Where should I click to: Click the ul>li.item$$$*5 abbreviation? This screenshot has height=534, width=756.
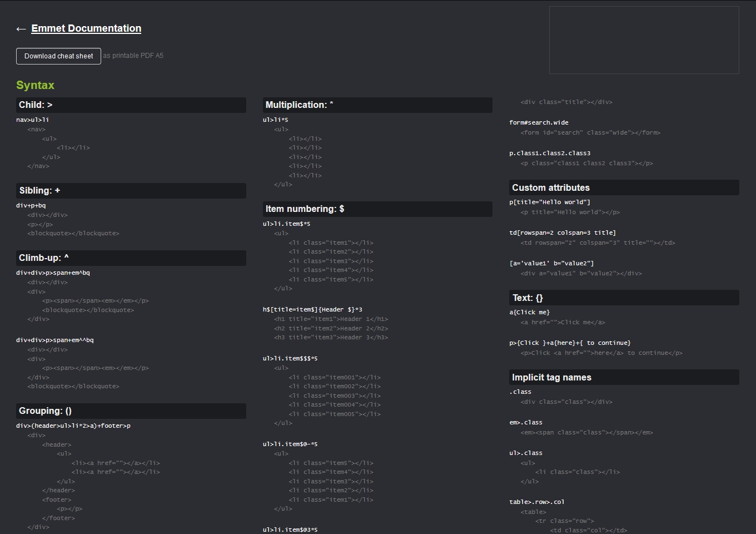(x=290, y=358)
